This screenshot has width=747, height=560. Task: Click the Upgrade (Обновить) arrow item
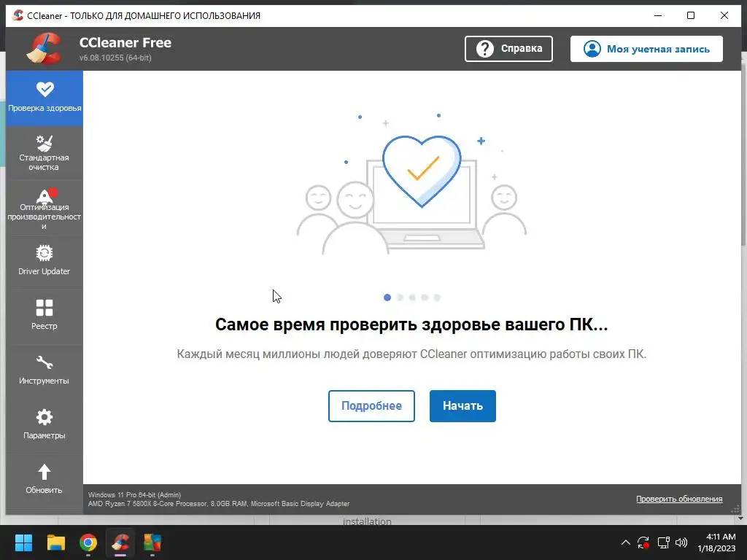coord(44,480)
